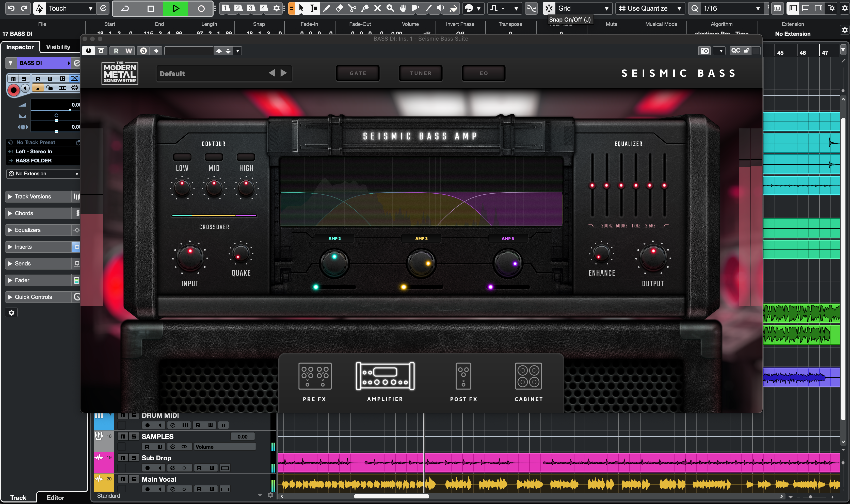Screen dimensions: 850x504
Task: Toggle Snap On/Off button
Action: (x=549, y=8)
